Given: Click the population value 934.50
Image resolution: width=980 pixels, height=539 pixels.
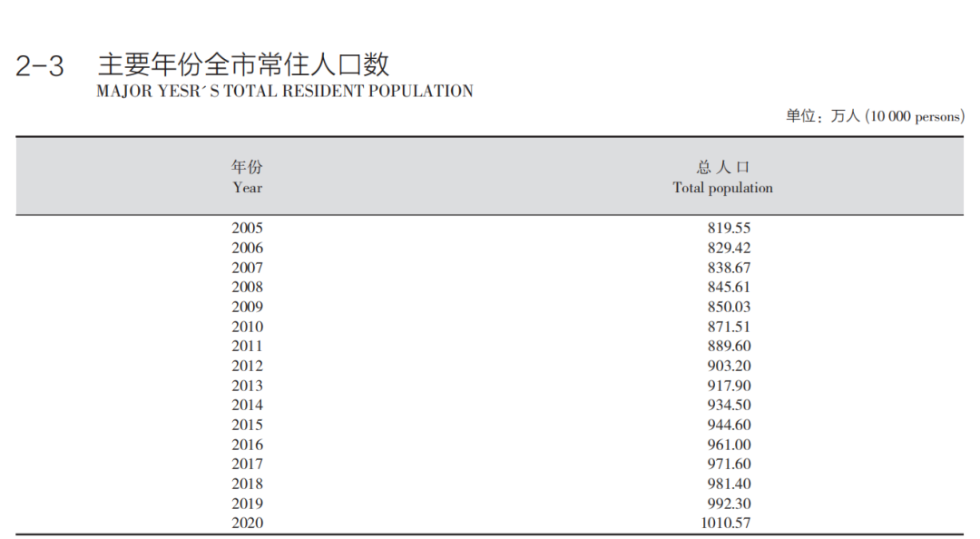Looking at the screenshot, I should pyautogui.click(x=729, y=406).
